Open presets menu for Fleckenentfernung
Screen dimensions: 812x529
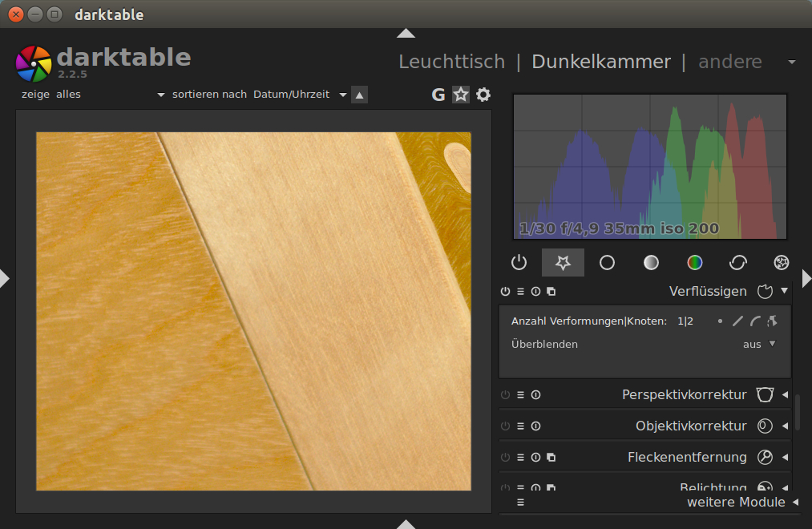coord(520,457)
